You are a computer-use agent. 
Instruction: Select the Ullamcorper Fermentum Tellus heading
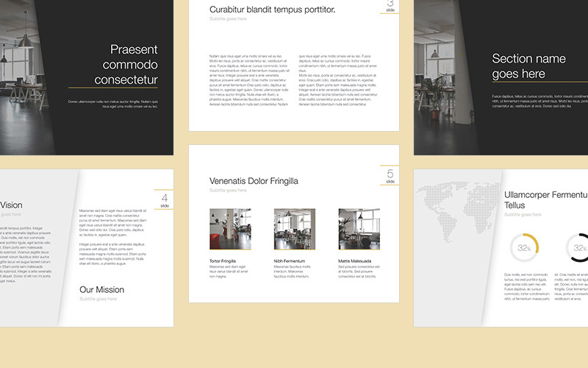pos(546,199)
